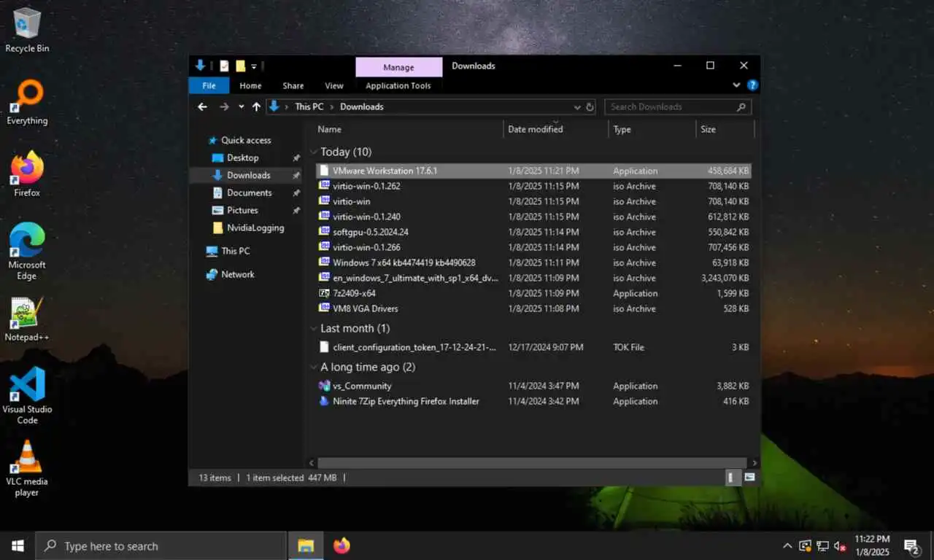
Task: Click the Type here to search box
Action: pyautogui.click(x=161, y=545)
